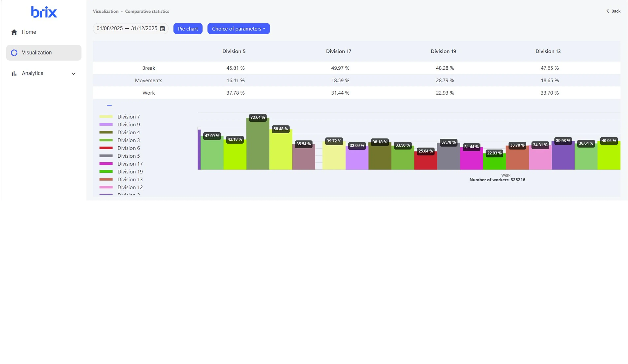The height and width of the screenshot is (364, 628).
Task: Click the Analytics bar chart icon
Action: (x=14, y=74)
